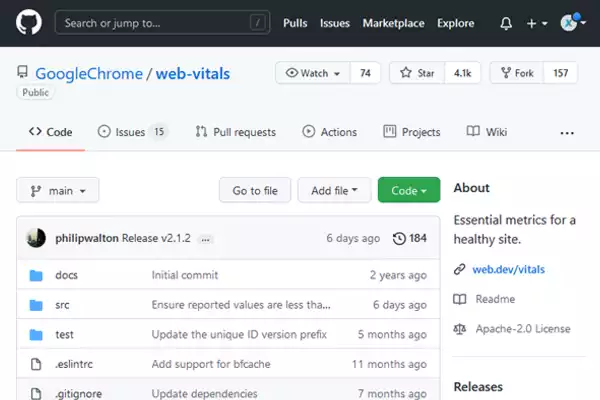Open the Readme link

click(495, 299)
